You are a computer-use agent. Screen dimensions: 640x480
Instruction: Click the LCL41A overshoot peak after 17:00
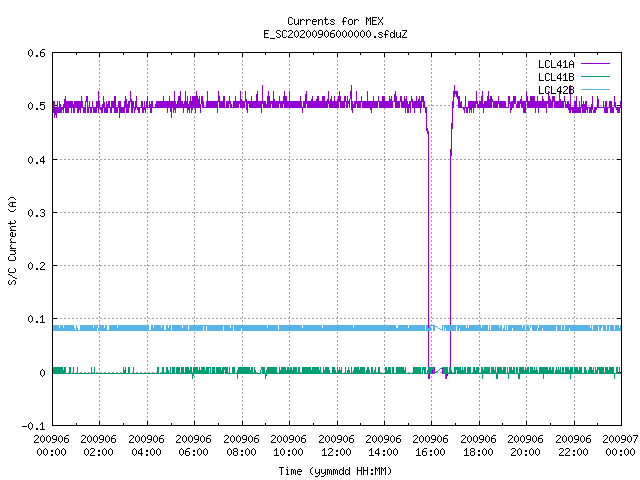click(455, 91)
